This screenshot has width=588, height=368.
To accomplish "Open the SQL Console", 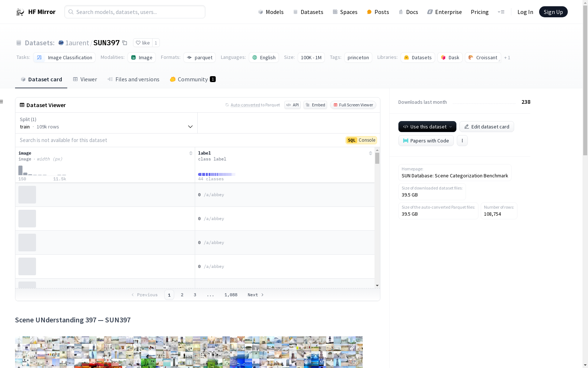I will click(x=361, y=140).
